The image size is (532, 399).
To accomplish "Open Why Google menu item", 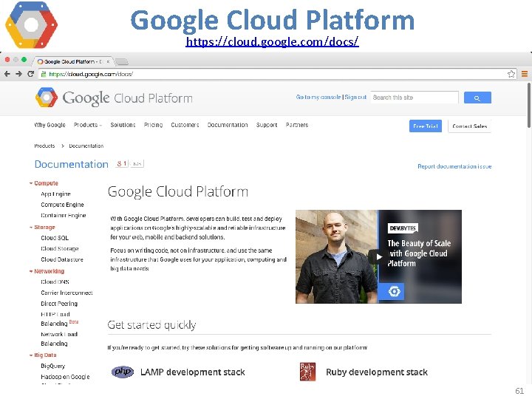I will click(50, 125).
